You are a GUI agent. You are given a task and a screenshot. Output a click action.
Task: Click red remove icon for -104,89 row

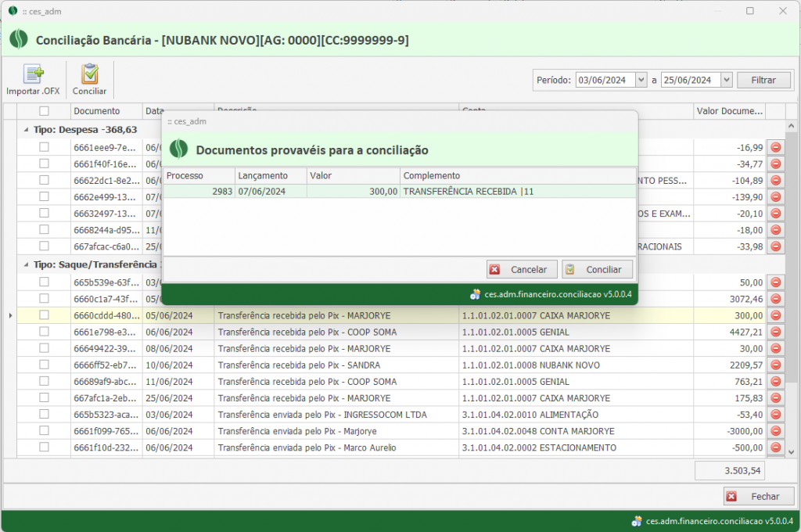[x=775, y=181]
